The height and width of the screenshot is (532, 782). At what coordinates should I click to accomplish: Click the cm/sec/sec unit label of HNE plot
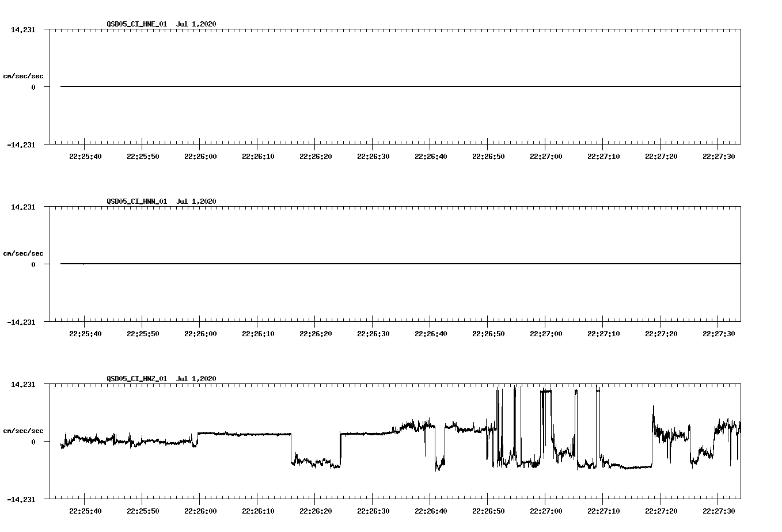(23, 76)
